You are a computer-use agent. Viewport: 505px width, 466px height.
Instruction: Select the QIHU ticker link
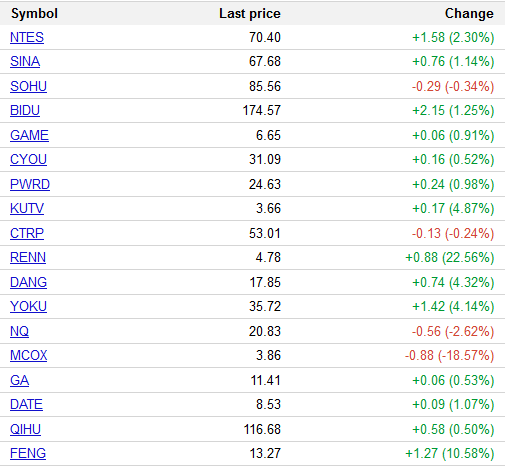click(x=25, y=429)
